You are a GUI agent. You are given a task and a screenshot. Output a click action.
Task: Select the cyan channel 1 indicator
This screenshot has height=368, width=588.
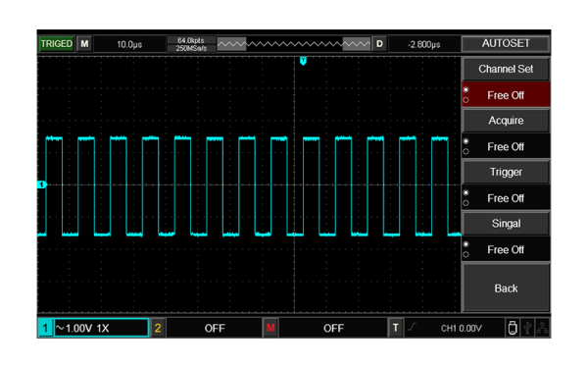[45, 328]
